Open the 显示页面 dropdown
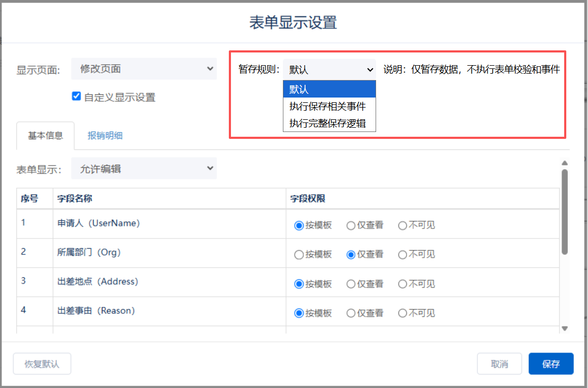 [x=144, y=69]
